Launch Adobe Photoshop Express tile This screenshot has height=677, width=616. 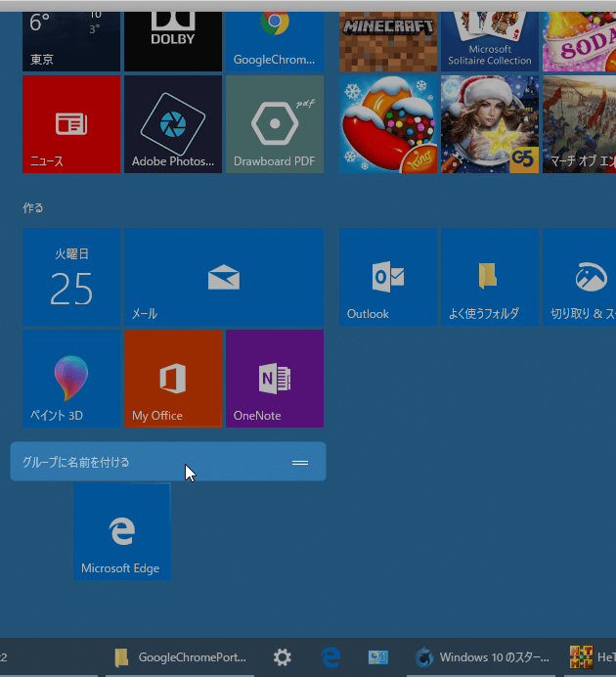(x=173, y=124)
